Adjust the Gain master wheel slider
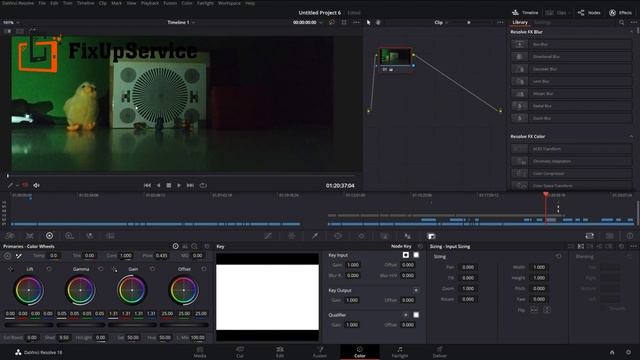The width and height of the screenshot is (640, 360). (132, 325)
